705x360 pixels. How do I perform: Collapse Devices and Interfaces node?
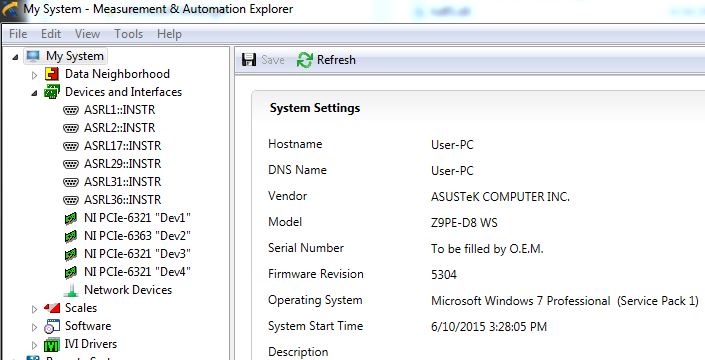34,93
